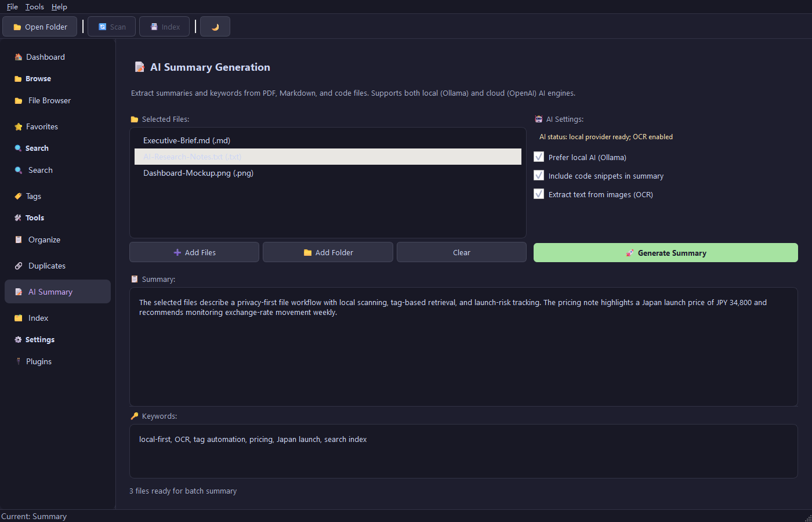
Task: Open the Tools menu
Action: (35, 7)
